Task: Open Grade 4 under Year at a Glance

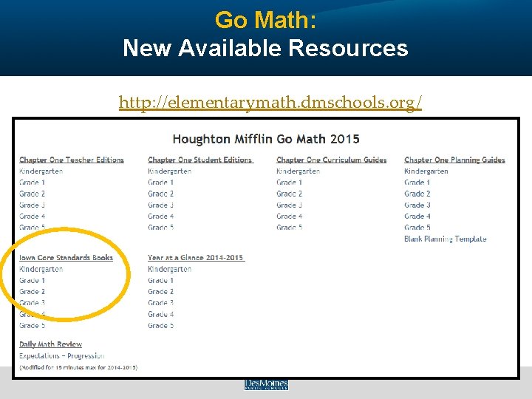Action: point(161,314)
